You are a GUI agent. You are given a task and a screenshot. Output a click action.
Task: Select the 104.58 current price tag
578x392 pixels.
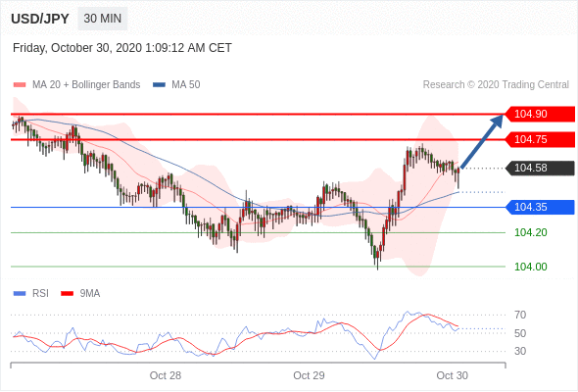pyautogui.click(x=540, y=168)
